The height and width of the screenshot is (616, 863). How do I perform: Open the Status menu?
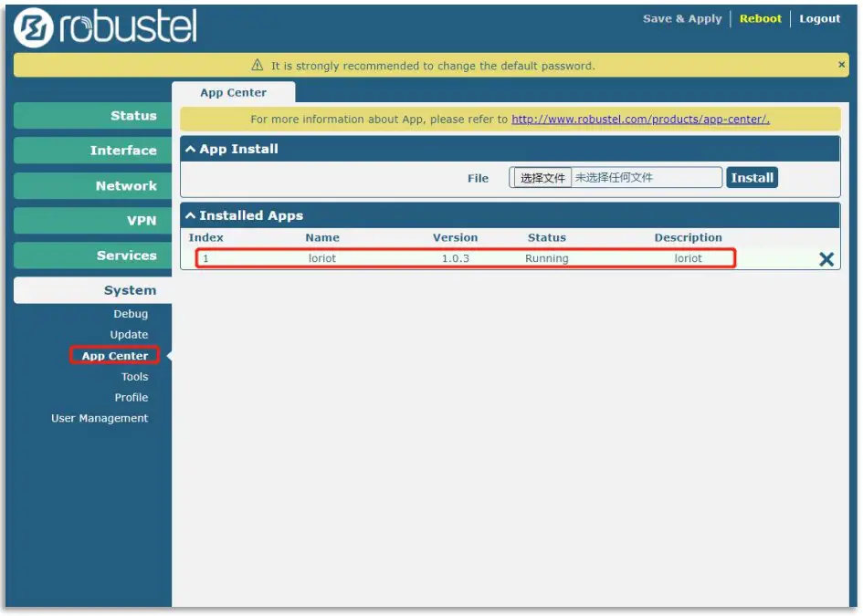tap(92, 116)
